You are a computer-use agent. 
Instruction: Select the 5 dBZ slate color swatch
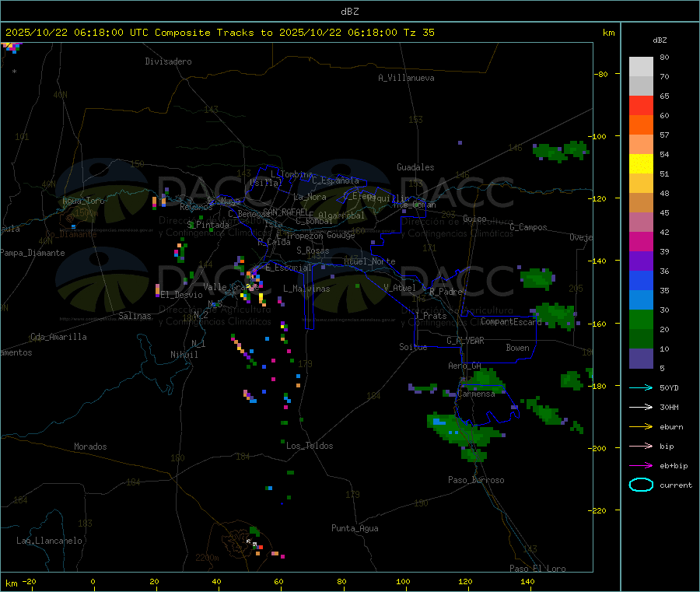point(641,359)
